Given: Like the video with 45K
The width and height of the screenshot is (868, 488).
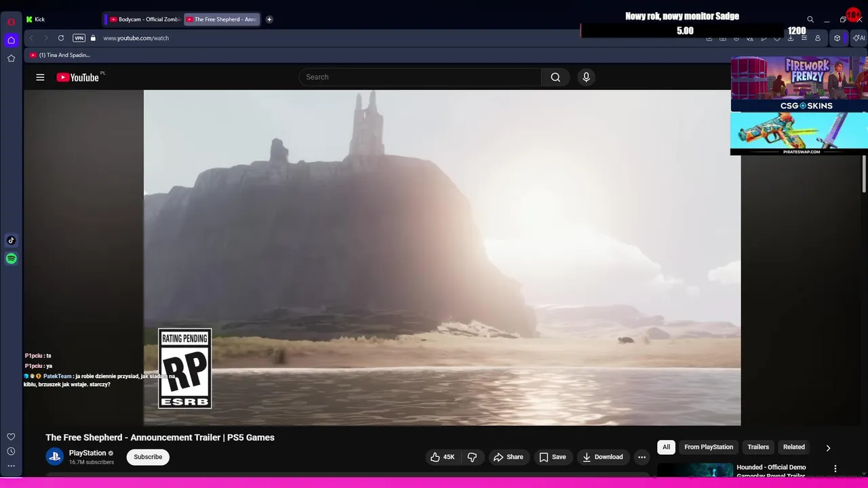Looking at the screenshot, I should [442, 457].
